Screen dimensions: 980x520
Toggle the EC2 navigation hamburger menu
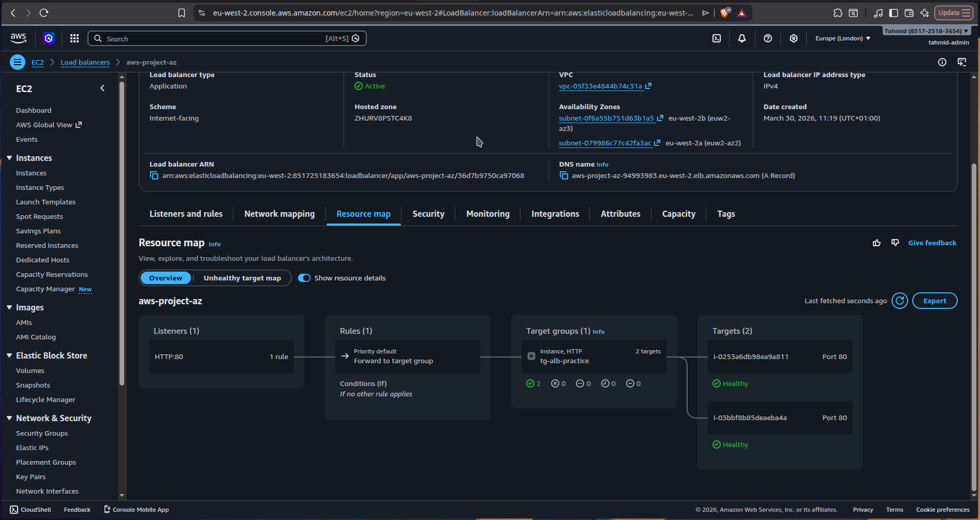pyautogui.click(x=18, y=62)
